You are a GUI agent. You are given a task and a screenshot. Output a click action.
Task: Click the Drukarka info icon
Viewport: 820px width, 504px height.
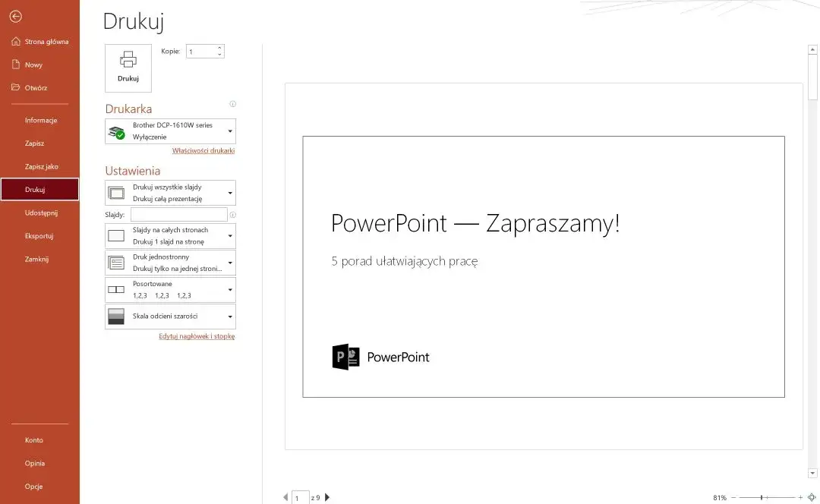pos(233,104)
